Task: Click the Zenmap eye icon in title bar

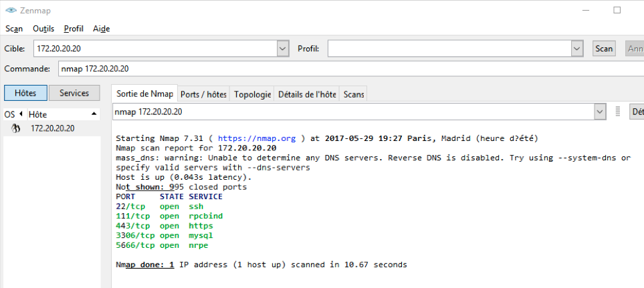Action: 10,10
